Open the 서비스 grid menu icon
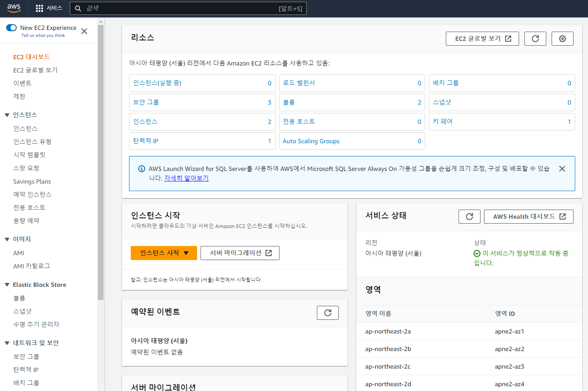The height and width of the screenshot is (391, 588). tap(39, 8)
